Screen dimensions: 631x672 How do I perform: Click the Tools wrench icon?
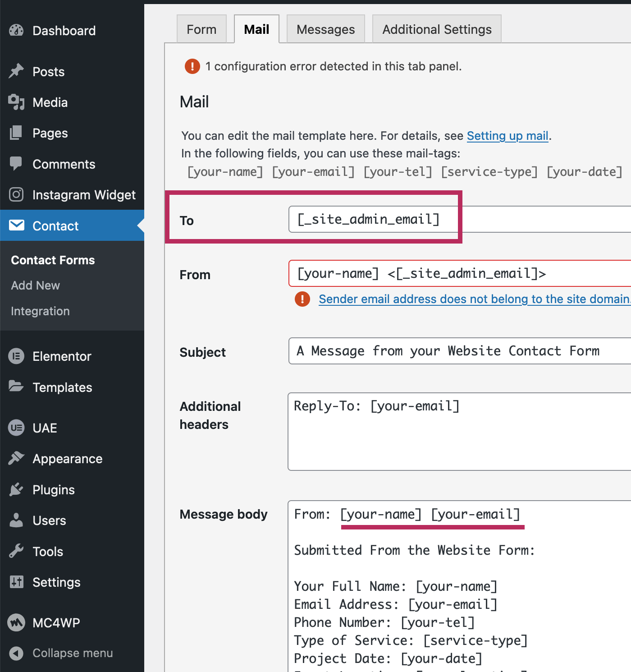(x=16, y=551)
